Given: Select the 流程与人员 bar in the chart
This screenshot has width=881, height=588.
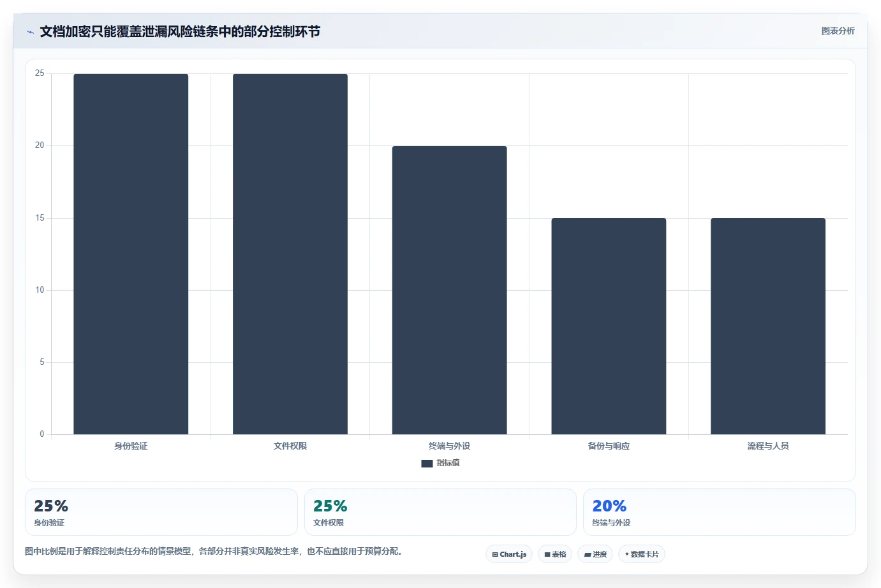Looking at the screenshot, I should 768,326.
